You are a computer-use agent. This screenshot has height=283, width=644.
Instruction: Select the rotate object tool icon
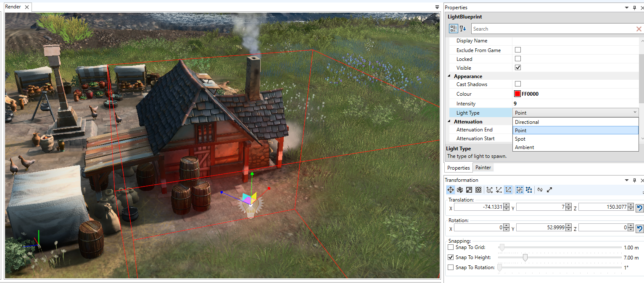460,190
